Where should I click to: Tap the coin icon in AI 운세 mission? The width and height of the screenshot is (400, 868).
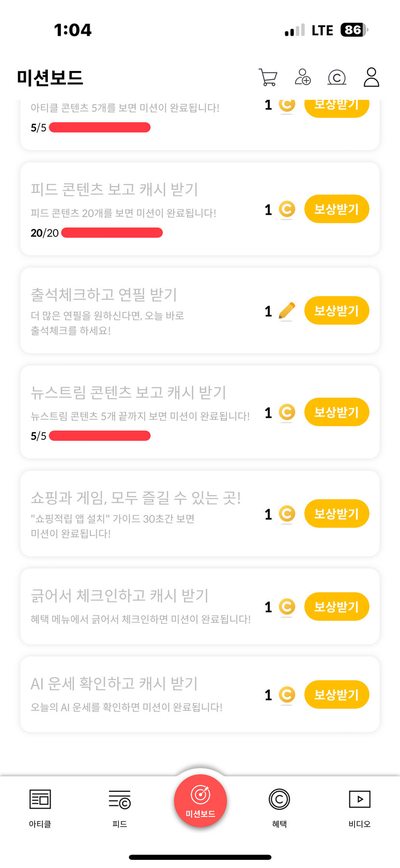[x=287, y=695]
